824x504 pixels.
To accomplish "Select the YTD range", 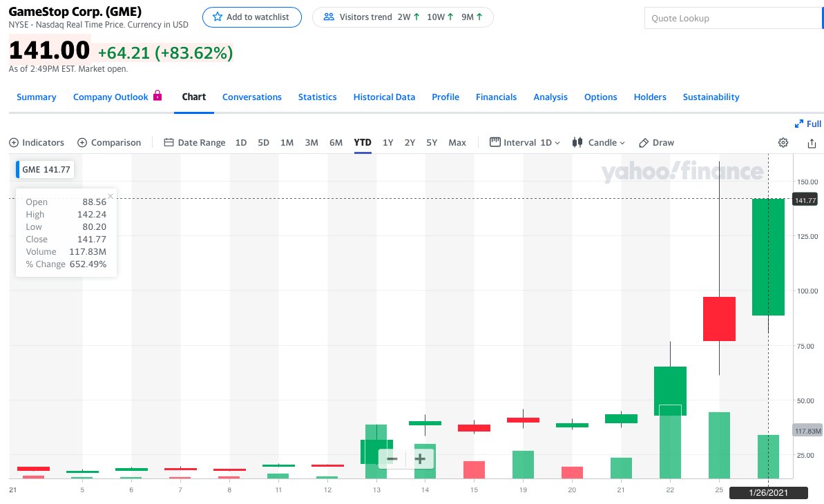I will [x=363, y=143].
